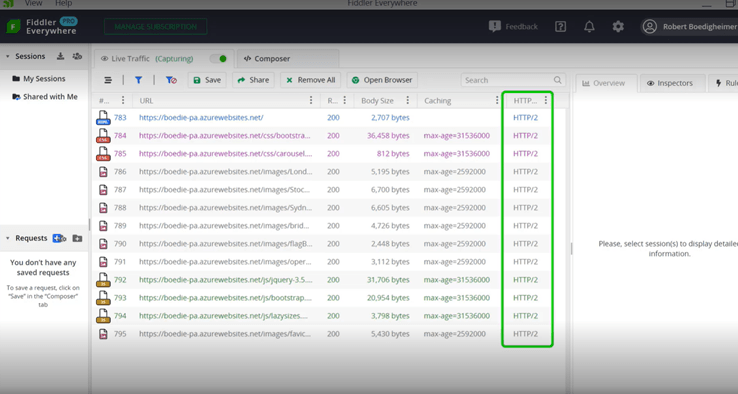The width and height of the screenshot is (738, 394).
Task: Open notifications bell icon
Action: pyautogui.click(x=589, y=27)
